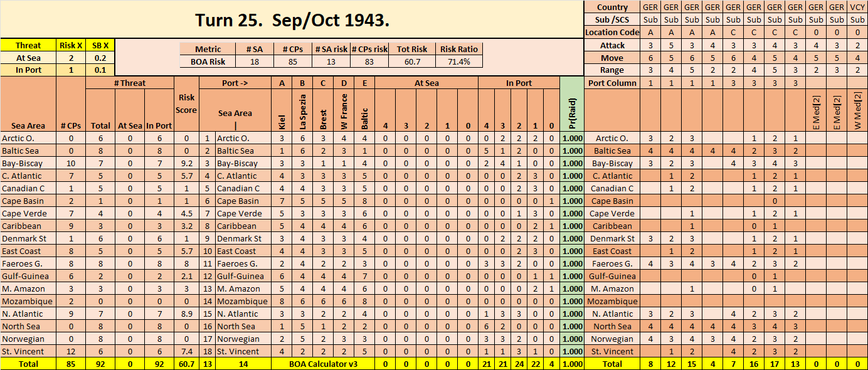Click the "Metric" header cell
Screen dimensions: 868x370
208,49
